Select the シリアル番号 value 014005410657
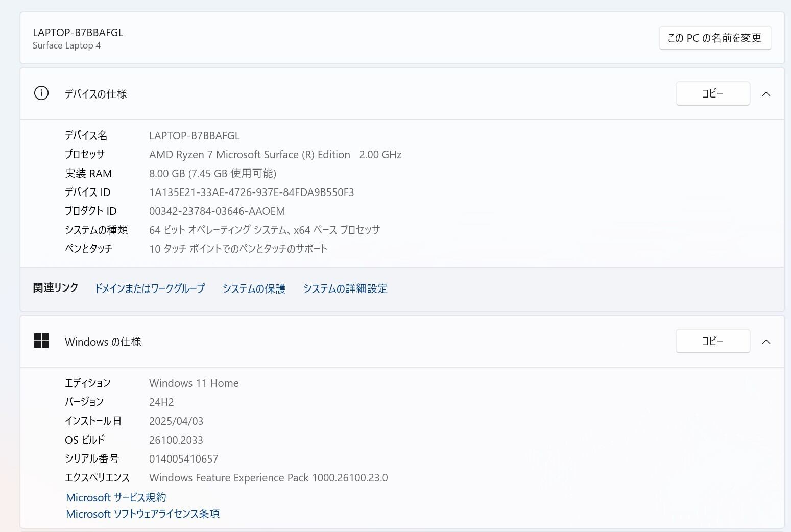Screen dimensions: 791x532 pos(184,459)
